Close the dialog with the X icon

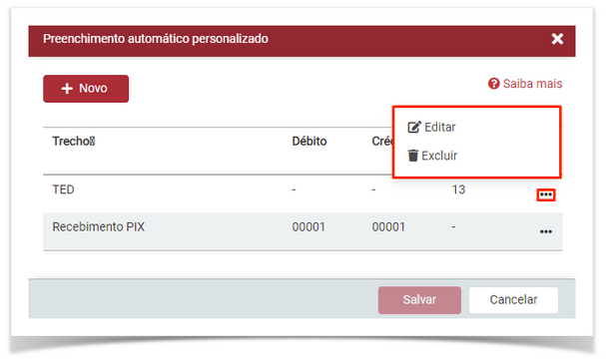pyautogui.click(x=557, y=39)
